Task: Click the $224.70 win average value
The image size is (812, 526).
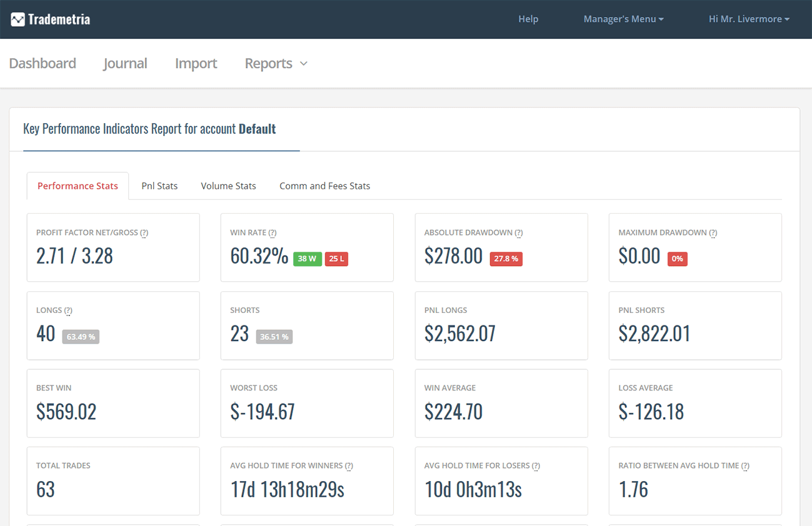Action: point(454,412)
